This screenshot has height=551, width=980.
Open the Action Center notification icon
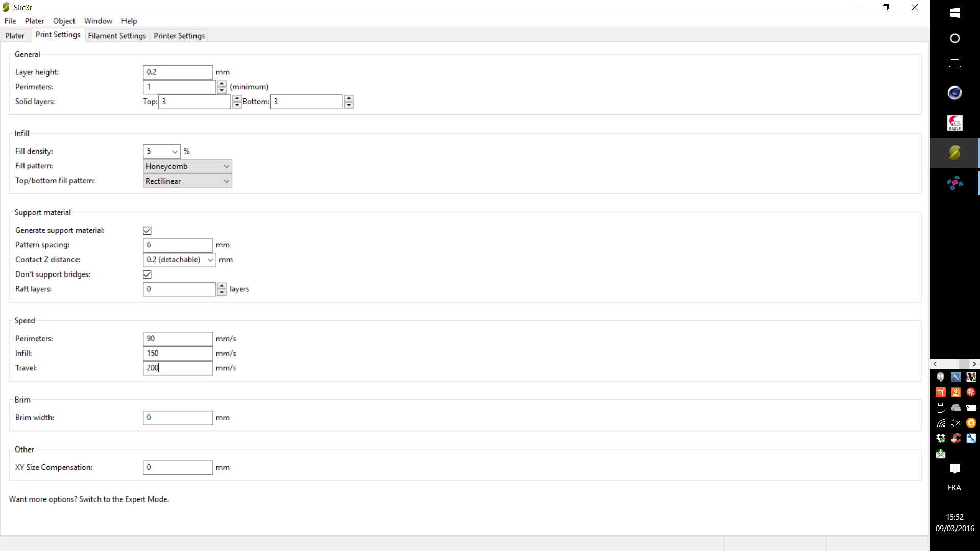click(x=954, y=468)
